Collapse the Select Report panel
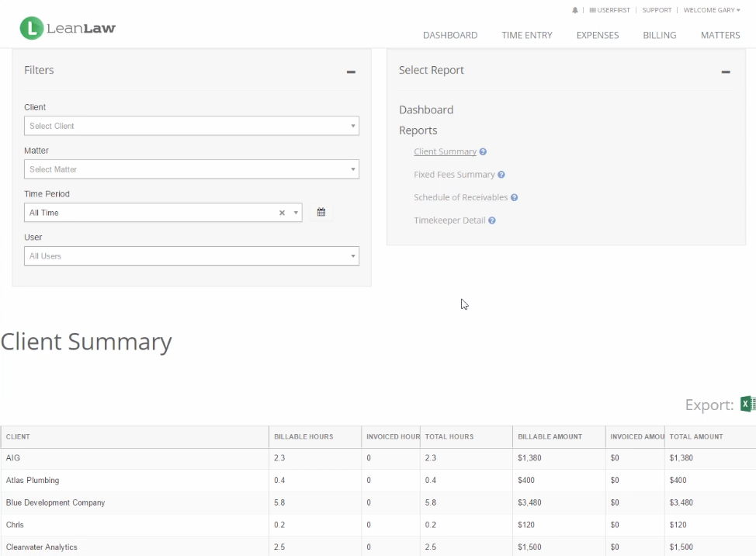 pos(726,71)
